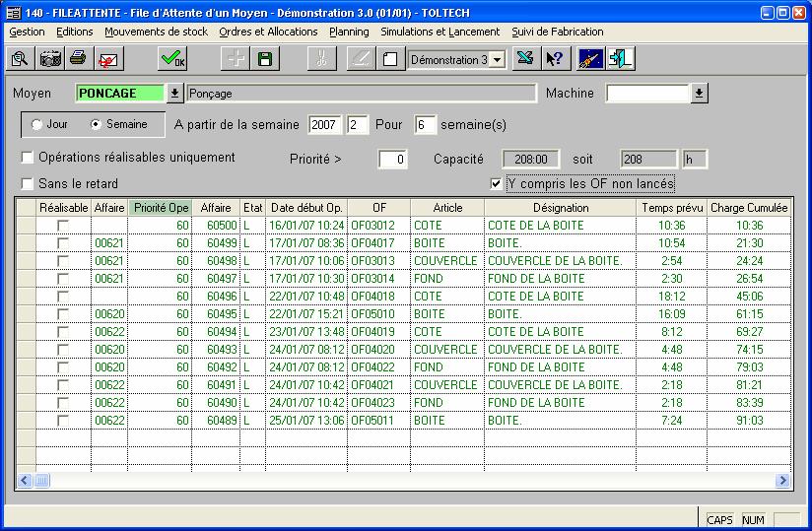Image resolution: width=812 pixels, height=531 pixels.
Task: Click the Capacité field 208:00
Action: pos(531,160)
